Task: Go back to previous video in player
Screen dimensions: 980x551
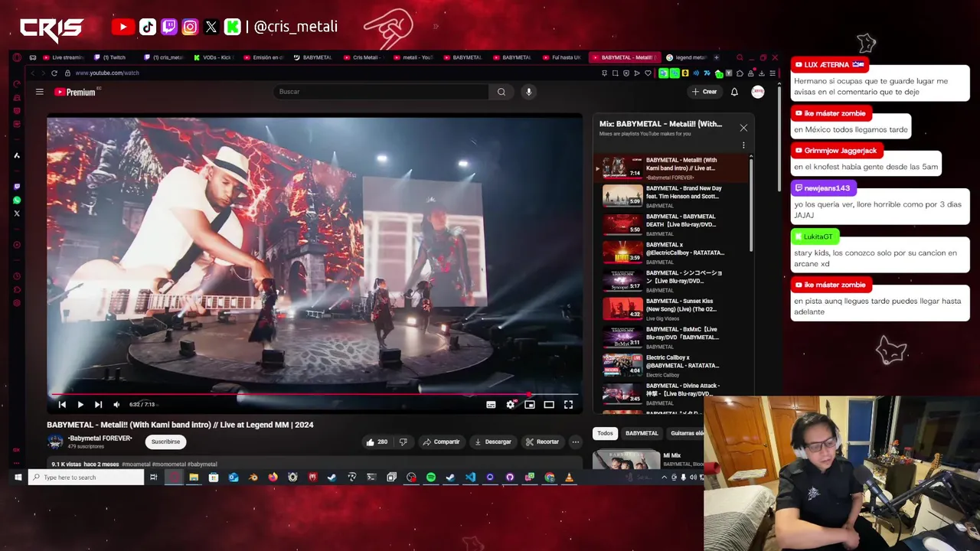Action: click(x=62, y=404)
